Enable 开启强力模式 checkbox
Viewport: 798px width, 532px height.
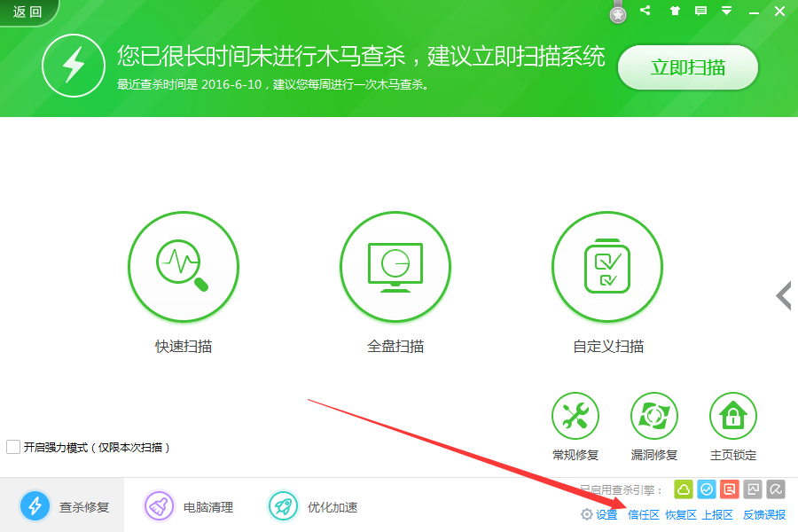coord(13,447)
